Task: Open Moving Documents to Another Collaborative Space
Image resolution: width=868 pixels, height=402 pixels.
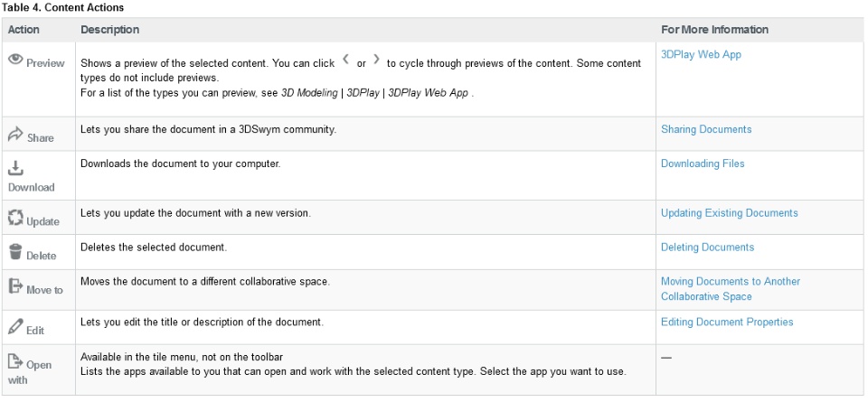Action: coord(730,281)
